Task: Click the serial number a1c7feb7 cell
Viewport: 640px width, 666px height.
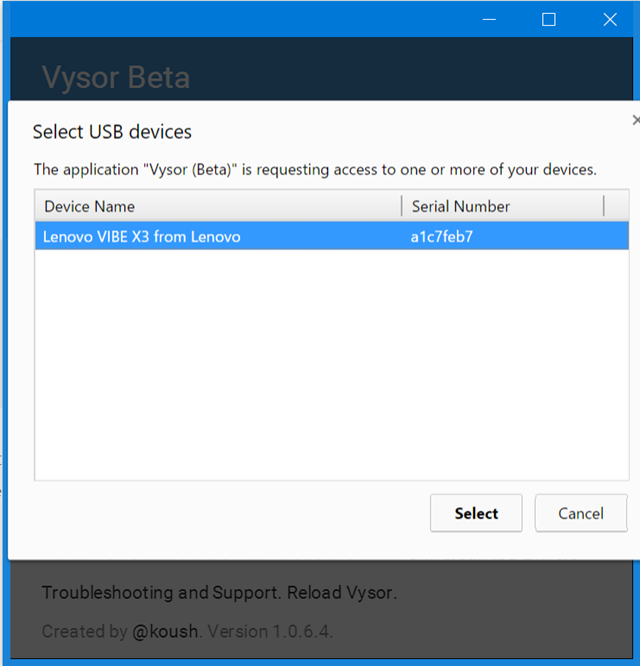Action: click(x=441, y=237)
